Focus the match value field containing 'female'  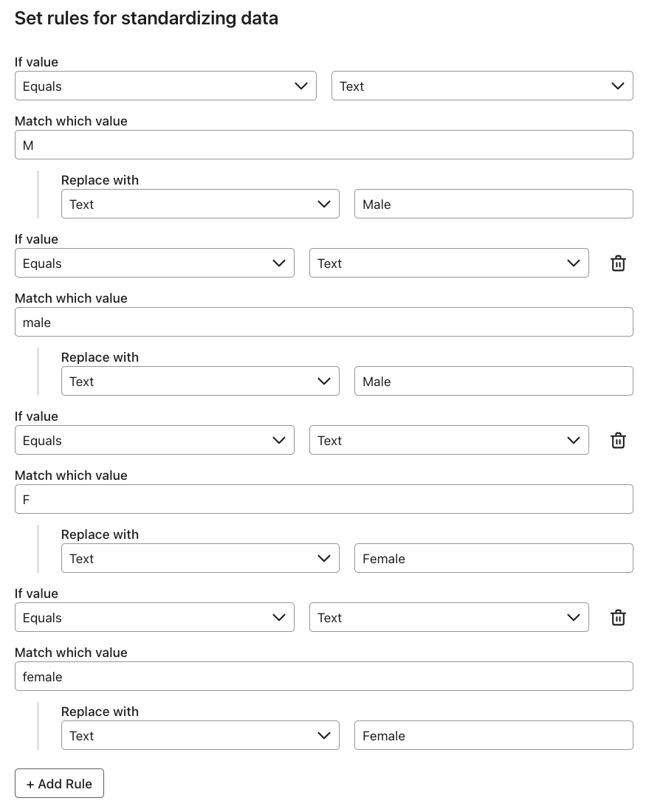tap(324, 677)
